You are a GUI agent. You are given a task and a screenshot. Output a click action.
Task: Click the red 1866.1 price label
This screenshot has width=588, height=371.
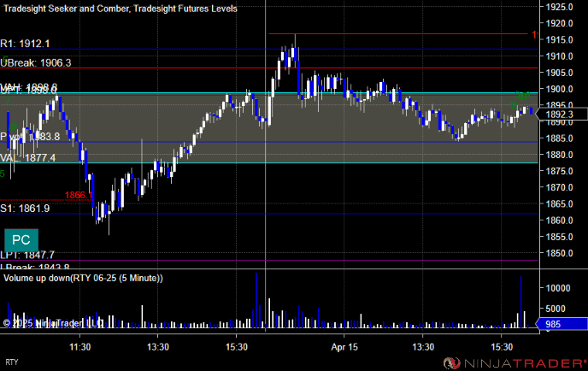click(x=79, y=195)
